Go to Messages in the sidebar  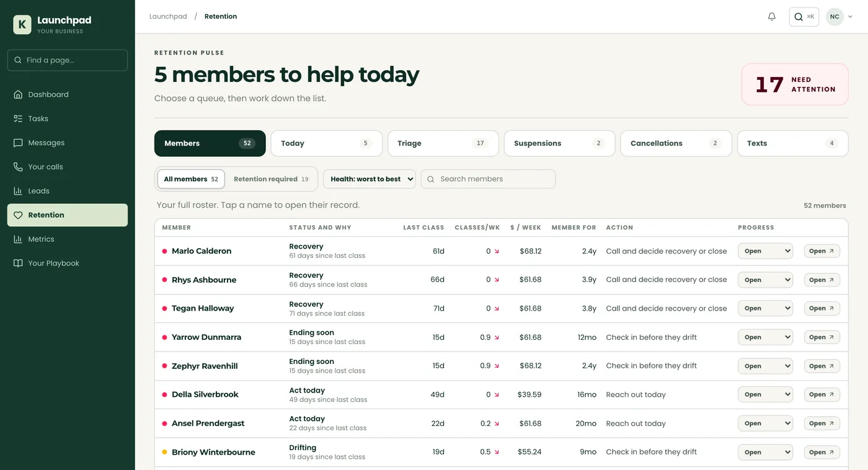coord(68,143)
